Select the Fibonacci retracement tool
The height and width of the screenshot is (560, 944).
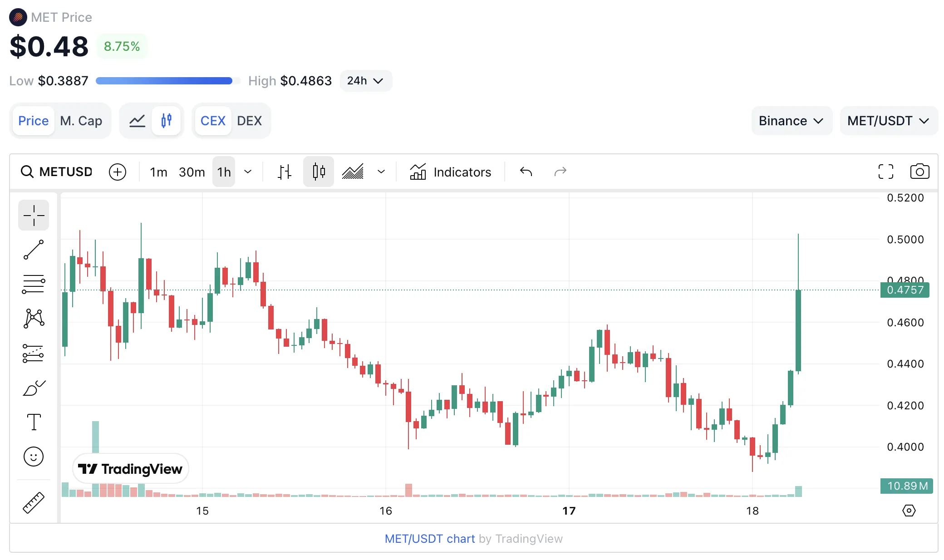click(x=34, y=284)
